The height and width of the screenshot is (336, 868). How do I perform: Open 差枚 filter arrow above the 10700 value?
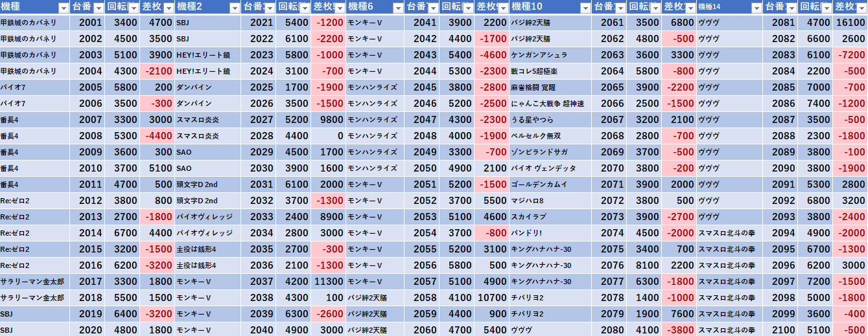502,8
